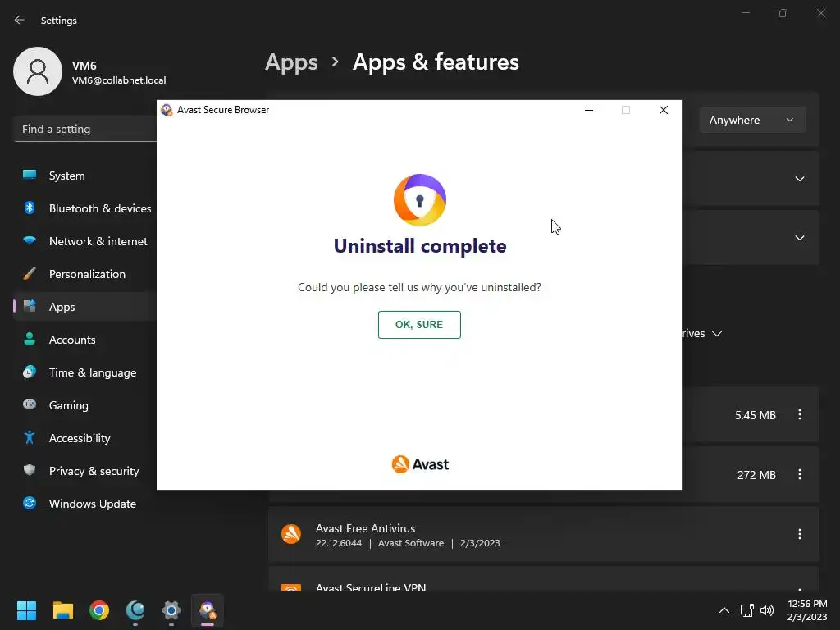Go back with the Settings back arrow
This screenshot has width=840, height=630.
point(20,20)
